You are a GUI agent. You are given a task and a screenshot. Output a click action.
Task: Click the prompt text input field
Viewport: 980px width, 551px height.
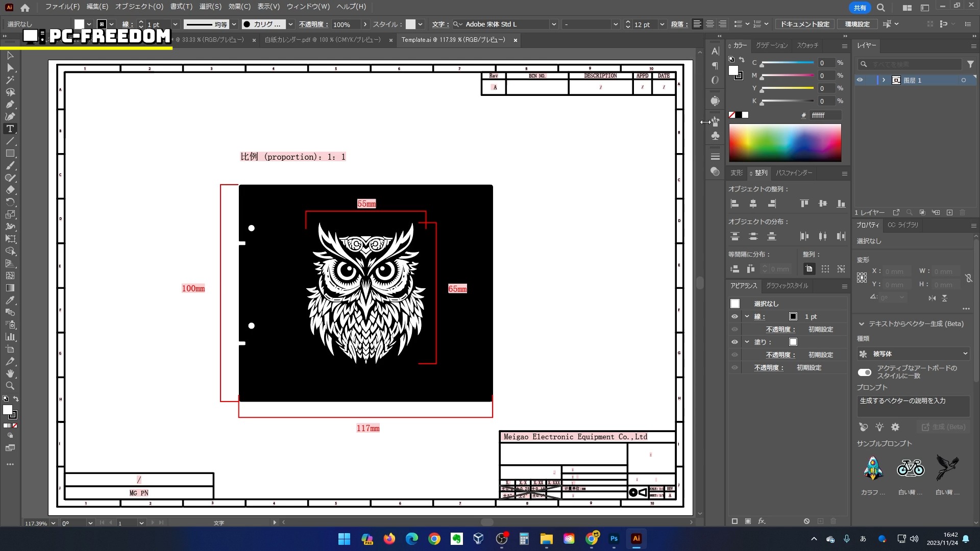click(913, 407)
